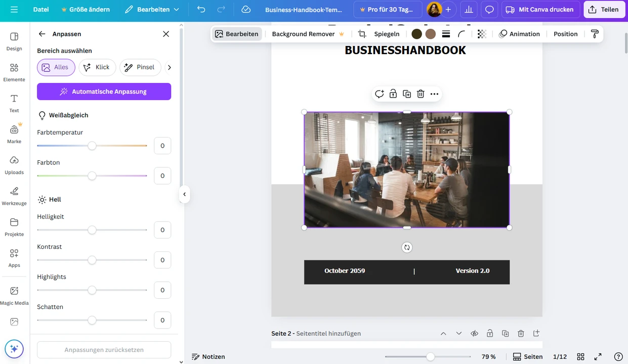Open the Spiegeln flip option
Viewport: 628px width, 364px height.
click(387, 34)
